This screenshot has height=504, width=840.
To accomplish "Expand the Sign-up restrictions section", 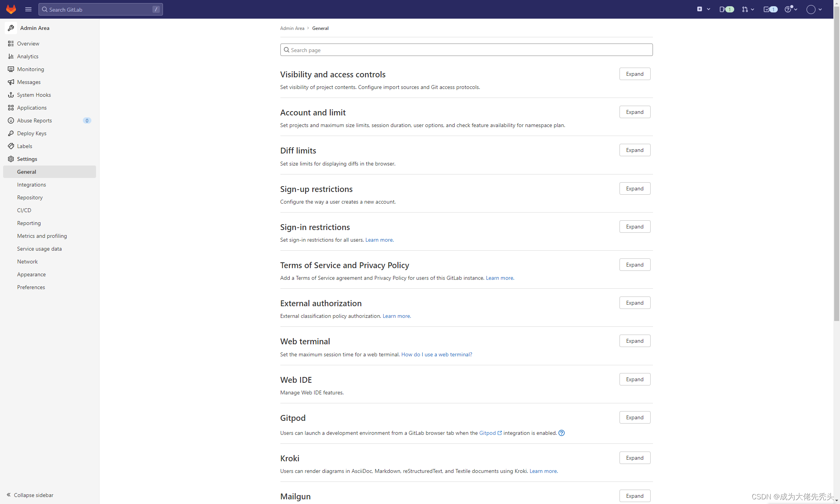I will pyautogui.click(x=635, y=188).
